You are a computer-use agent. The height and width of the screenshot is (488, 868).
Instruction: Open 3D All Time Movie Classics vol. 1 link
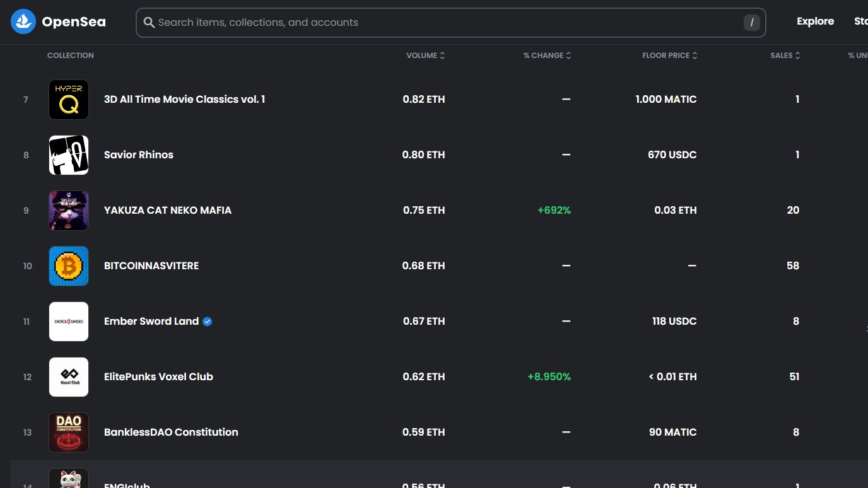point(184,100)
